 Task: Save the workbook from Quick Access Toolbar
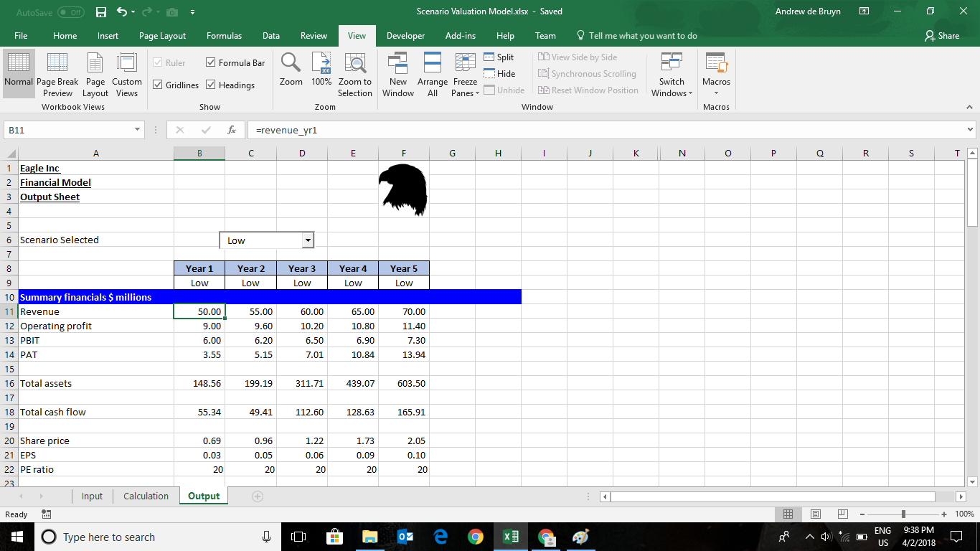click(100, 11)
